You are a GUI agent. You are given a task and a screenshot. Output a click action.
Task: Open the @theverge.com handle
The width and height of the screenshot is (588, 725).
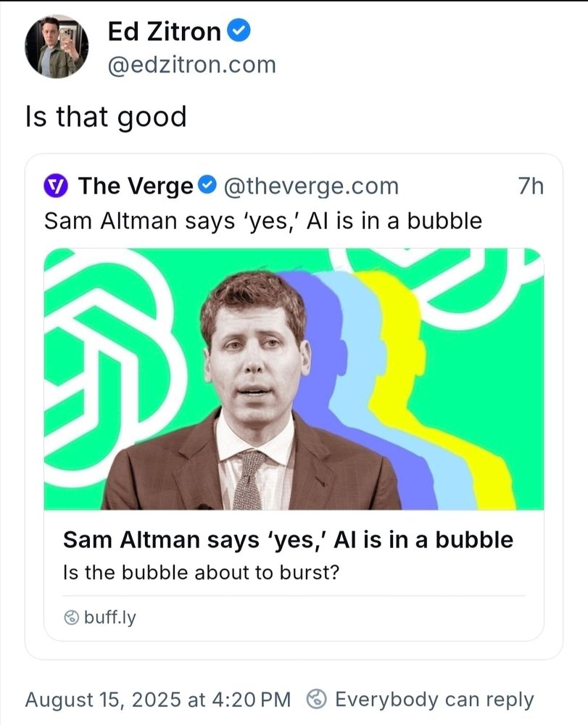pyautogui.click(x=311, y=186)
